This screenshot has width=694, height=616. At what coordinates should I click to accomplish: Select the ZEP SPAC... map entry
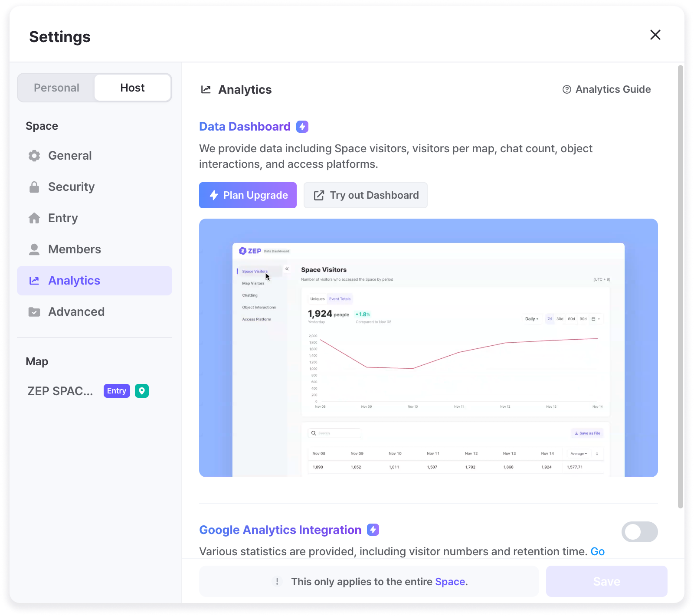coord(60,391)
